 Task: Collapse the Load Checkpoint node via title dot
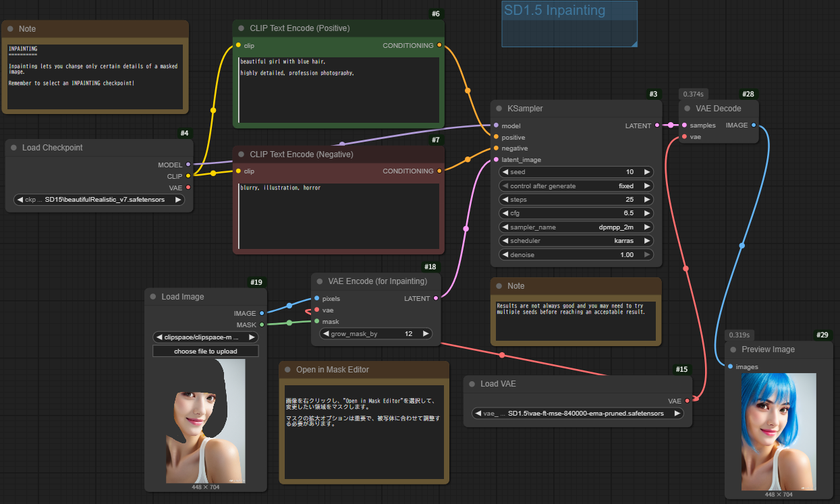[13, 148]
